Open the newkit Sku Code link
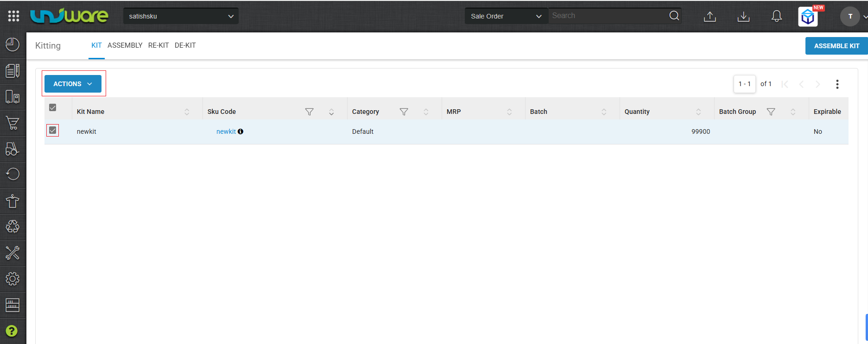This screenshot has height=344, width=868. click(226, 131)
